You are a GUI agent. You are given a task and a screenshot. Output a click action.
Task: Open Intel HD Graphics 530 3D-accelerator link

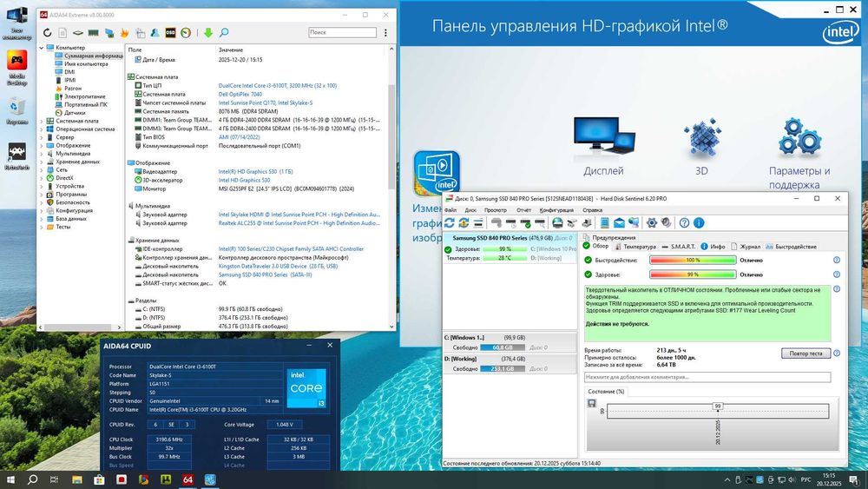pos(244,180)
